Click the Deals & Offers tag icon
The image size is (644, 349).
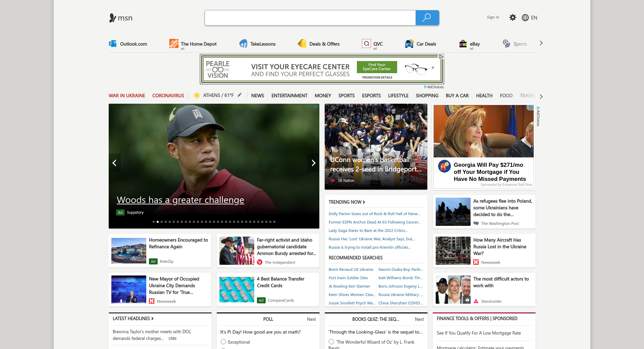302,44
